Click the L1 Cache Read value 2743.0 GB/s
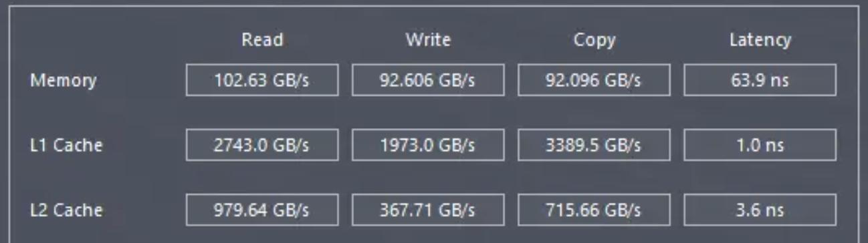Screen dimensions: 868x243 click(x=262, y=145)
